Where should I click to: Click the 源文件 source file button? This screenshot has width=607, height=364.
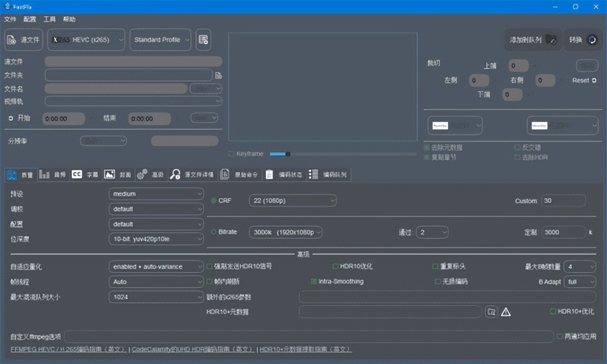[24, 40]
